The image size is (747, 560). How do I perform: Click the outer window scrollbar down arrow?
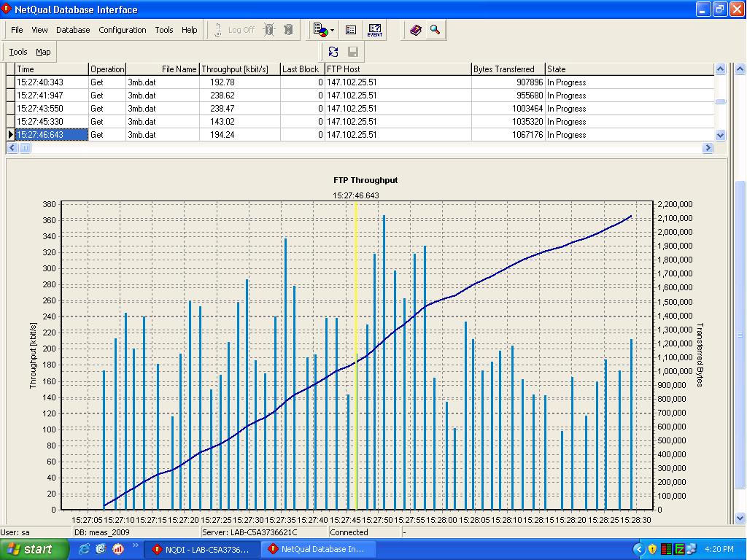pos(740,518)
